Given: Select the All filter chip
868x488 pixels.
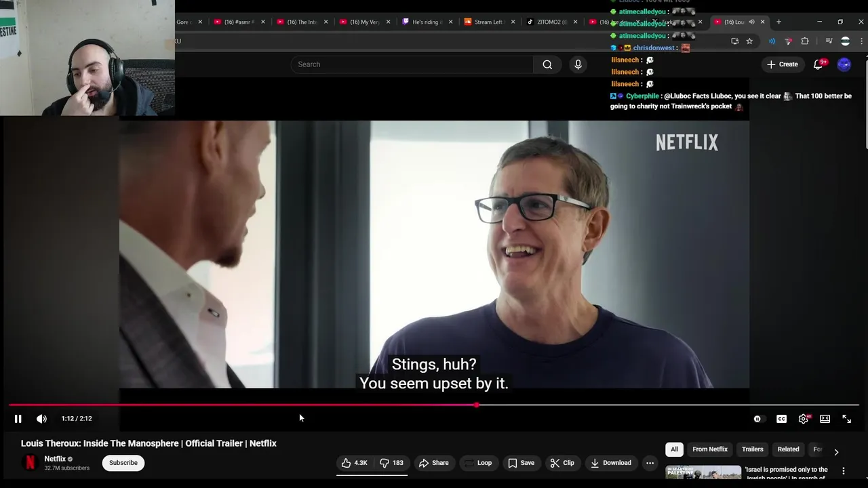Looking at the screenshot, I should pyautogui.click(x=674, y=449).
